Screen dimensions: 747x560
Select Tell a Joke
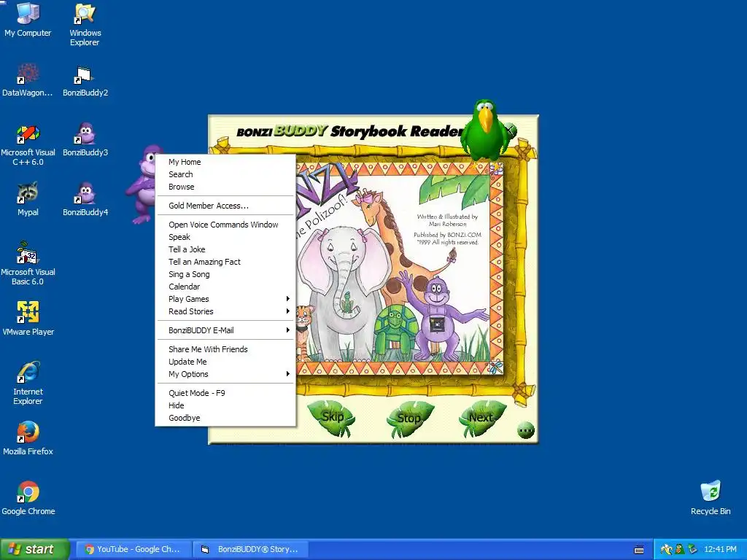pyautogui.click(x=225, y=249)
